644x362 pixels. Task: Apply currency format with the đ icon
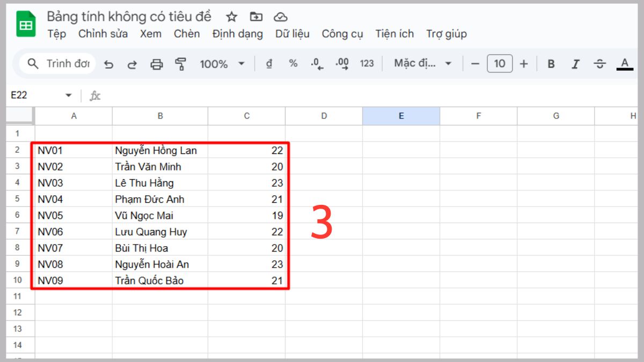[x=270, y=63]
